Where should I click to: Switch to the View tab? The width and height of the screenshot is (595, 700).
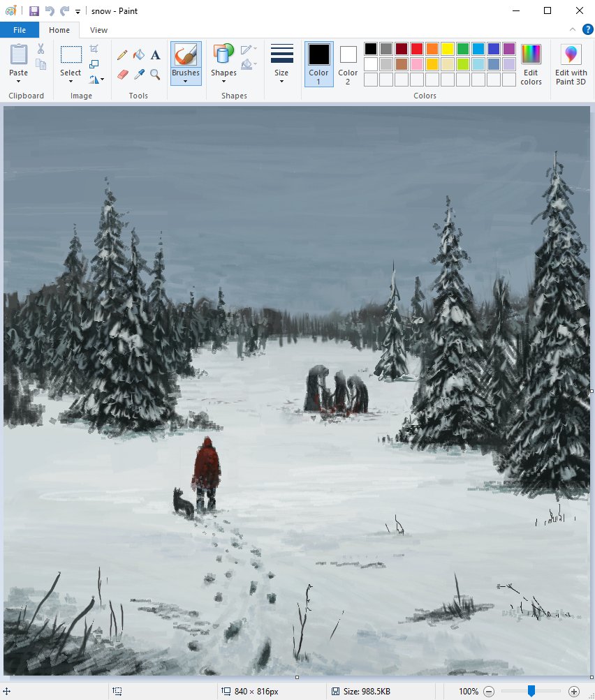(x=98, y=30)
